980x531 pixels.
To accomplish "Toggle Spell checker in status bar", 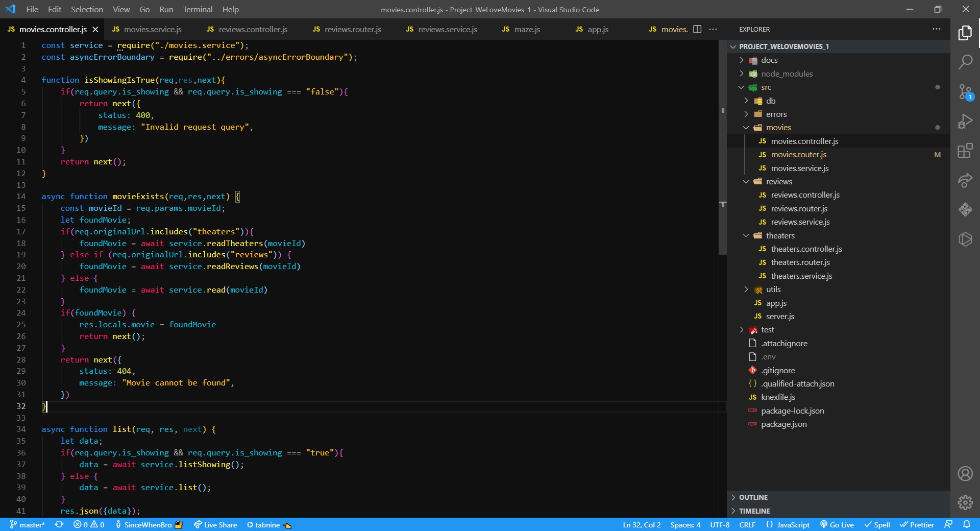I will [x=877, y=524].
